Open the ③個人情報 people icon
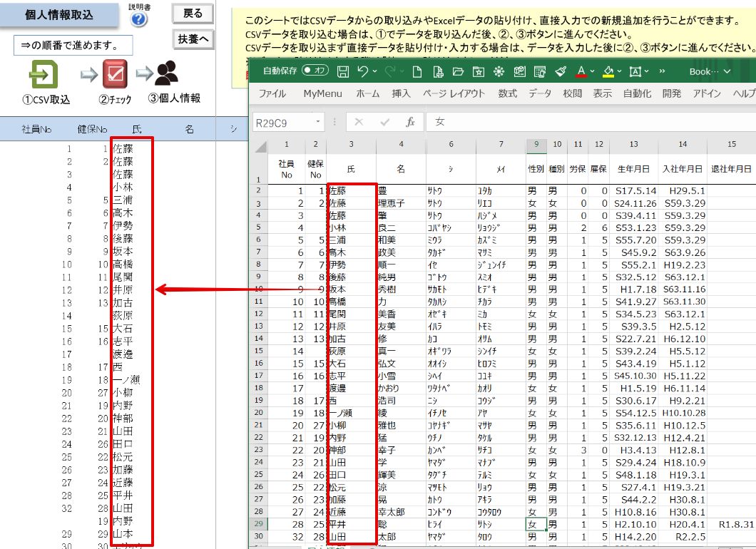Image resolution: width=756 pixels, height=549 pixels. point(168,73)
